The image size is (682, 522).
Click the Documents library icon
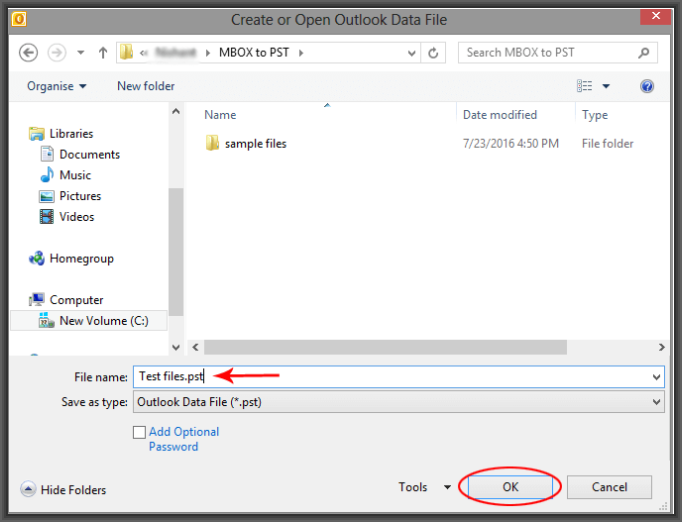pyautogui.click(x=47, y=154)
